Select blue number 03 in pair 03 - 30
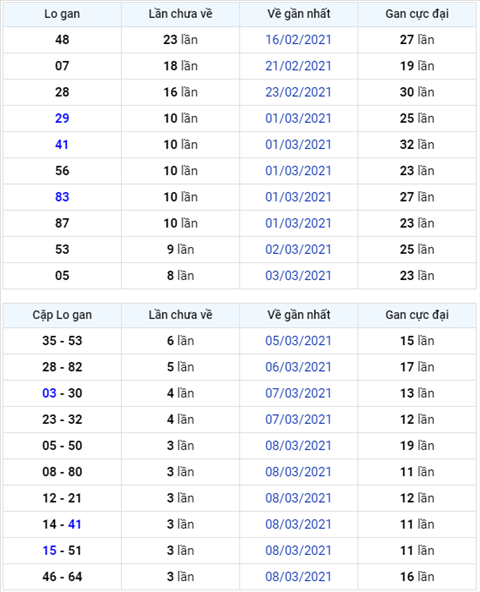 coord(49,393)
